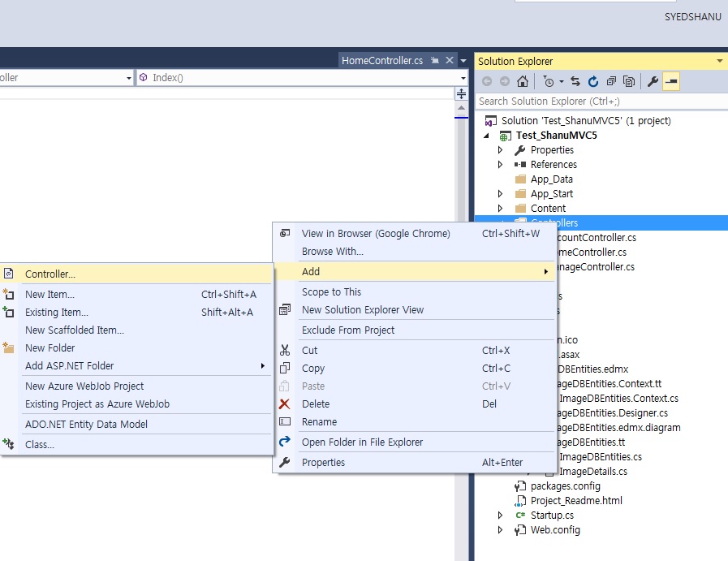This screenshot has height=561, width=728.
Task: Click the Home icon in Solution Explorer toolbar
Action: (x=523, y=81)
